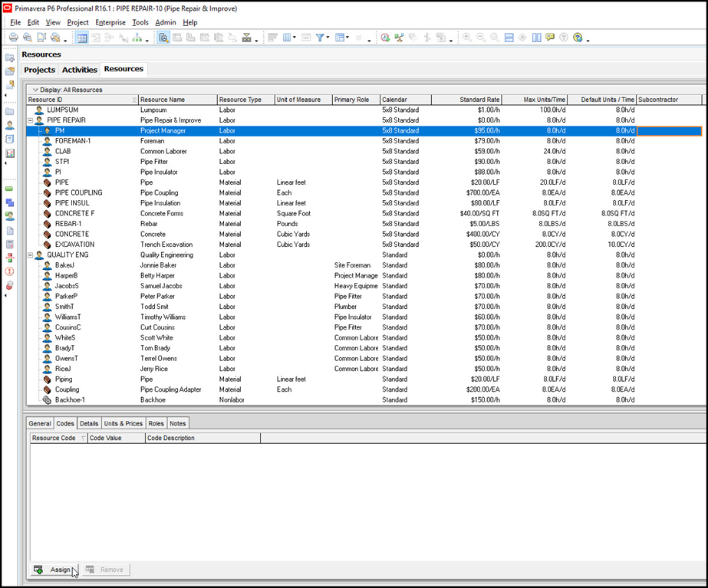The image size is (708, 588).
Task: Click the green Activities bar sidebar icon
Action: (x=9, y=189)
